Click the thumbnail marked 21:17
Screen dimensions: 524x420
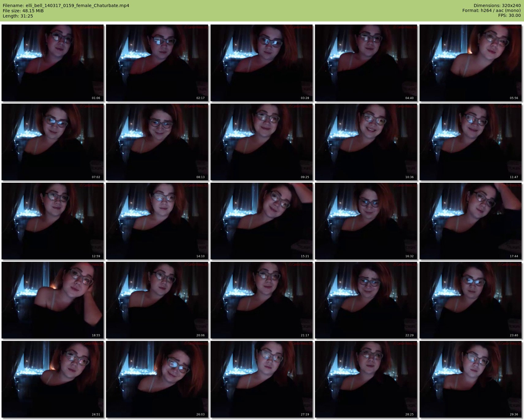262,300
